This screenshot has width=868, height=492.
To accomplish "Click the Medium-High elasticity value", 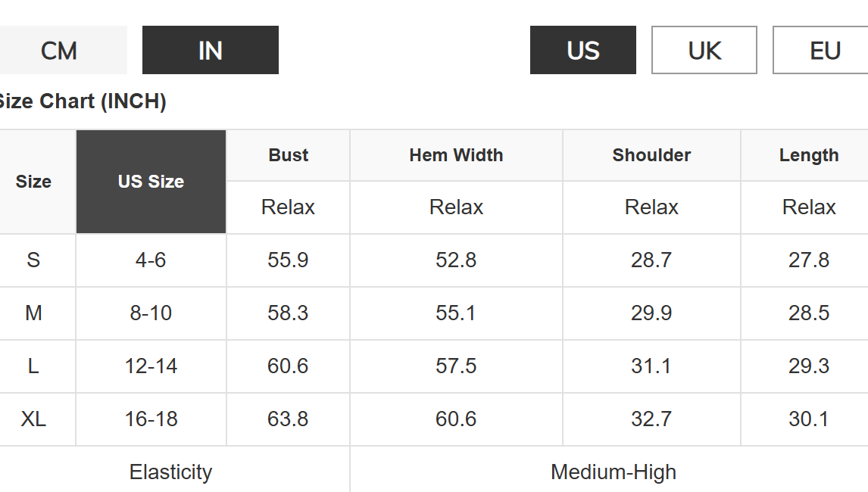I will point(613,472).
